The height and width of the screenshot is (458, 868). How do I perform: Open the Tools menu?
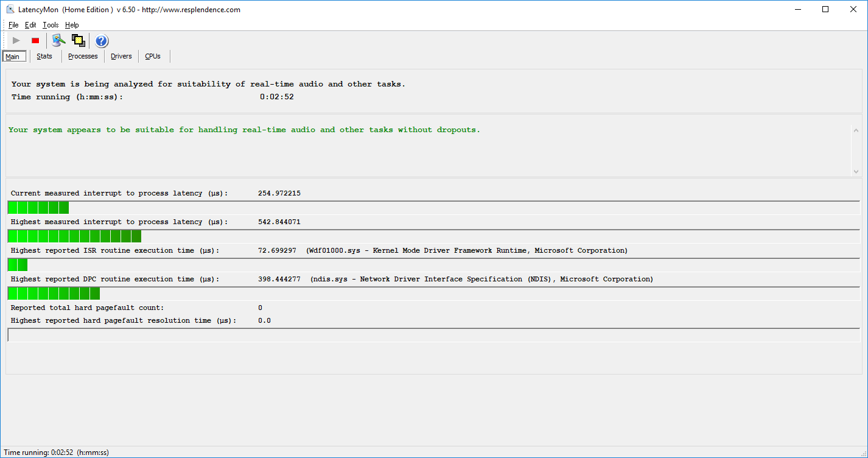coord(51,25)
